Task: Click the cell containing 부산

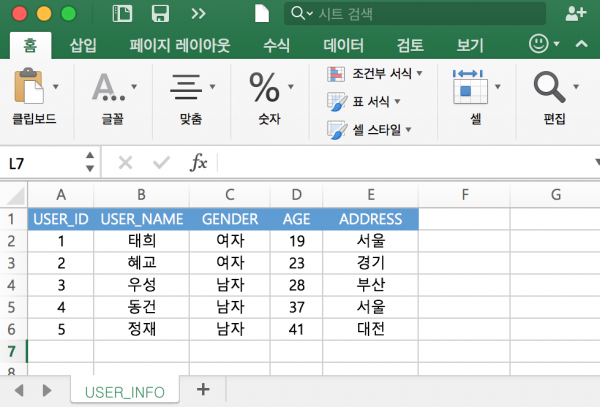Action: click(370, 285)
